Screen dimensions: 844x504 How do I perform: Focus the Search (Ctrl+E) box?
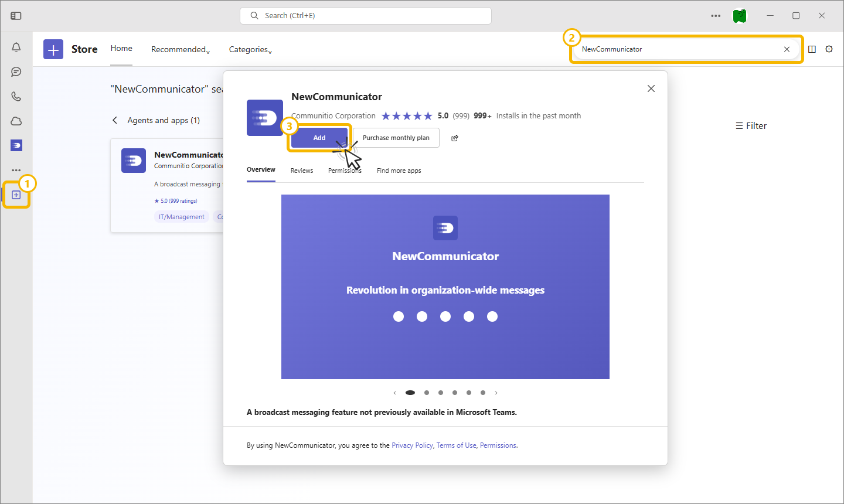pyautogui.click(x=366, y=16)
